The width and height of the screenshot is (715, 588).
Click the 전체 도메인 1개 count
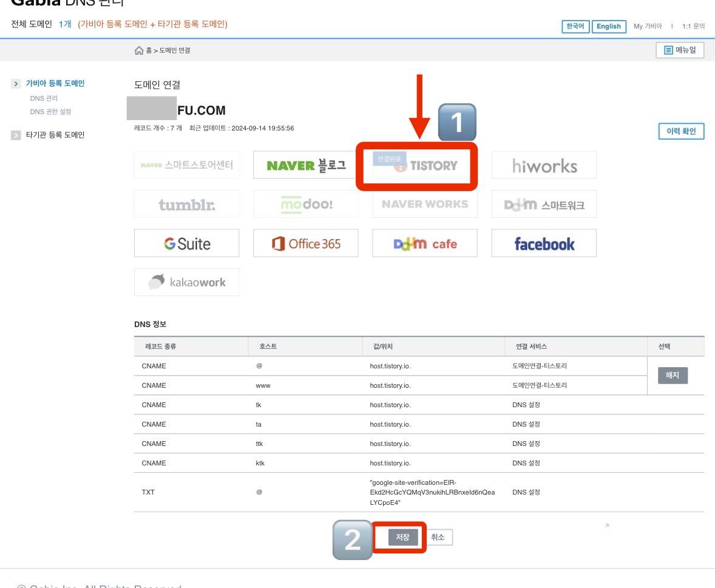pyautogui.click(x=65, y=24)
